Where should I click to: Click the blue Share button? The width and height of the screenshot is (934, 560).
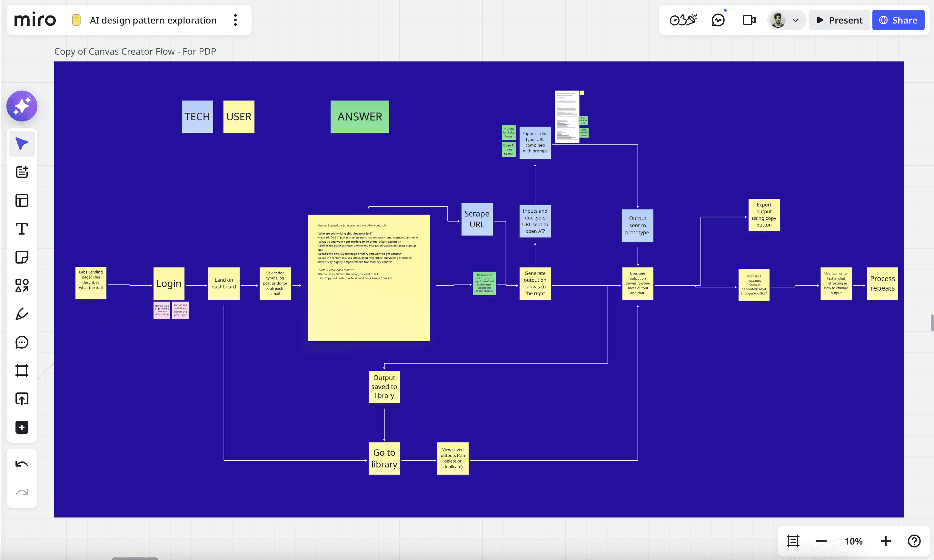click(x=898, y=20)
